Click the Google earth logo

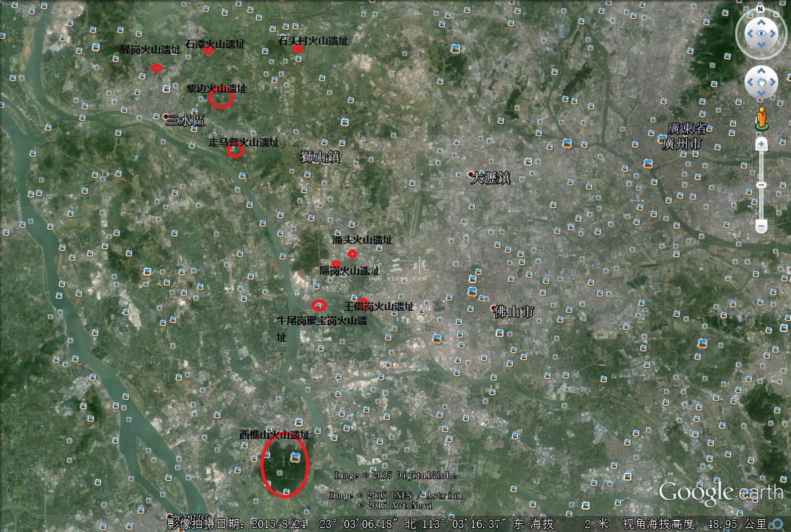click(x=721, y=493)
